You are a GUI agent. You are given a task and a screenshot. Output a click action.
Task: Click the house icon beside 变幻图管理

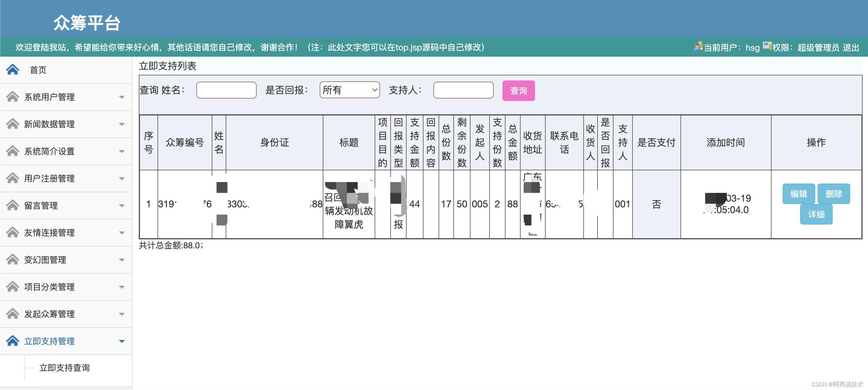point(12,260)
